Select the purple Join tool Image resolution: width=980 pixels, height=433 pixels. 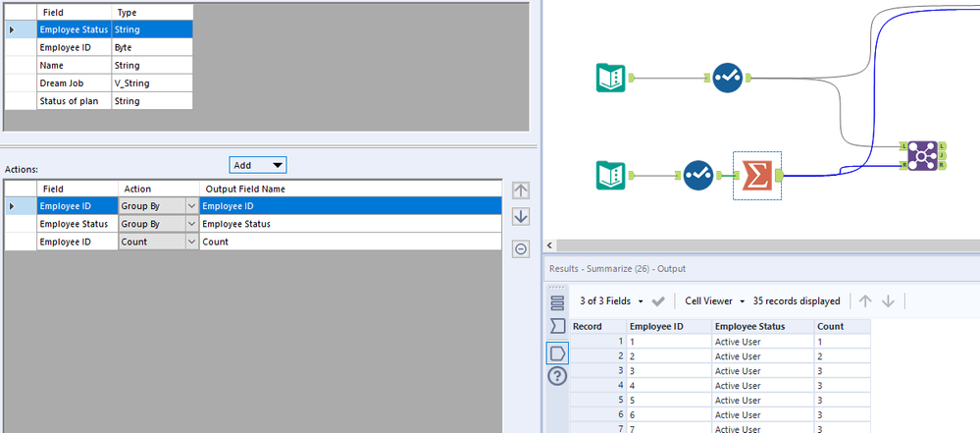[x=920, y=155]
